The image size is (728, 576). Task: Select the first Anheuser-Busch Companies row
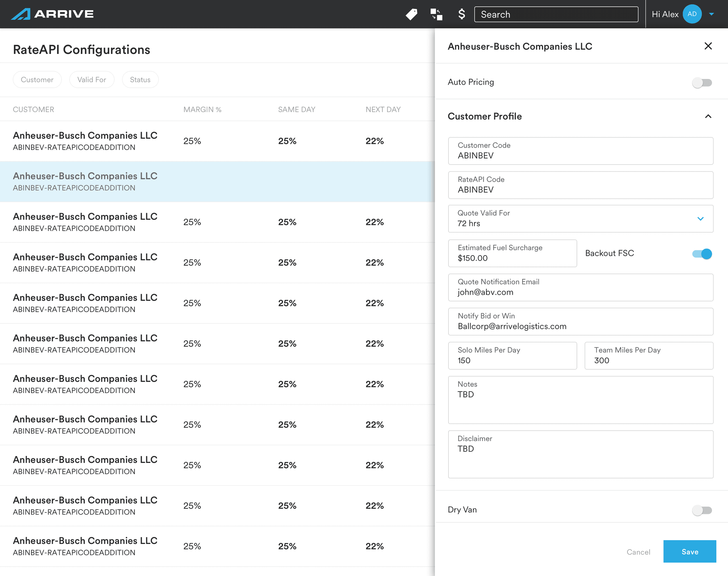[218, 141]
